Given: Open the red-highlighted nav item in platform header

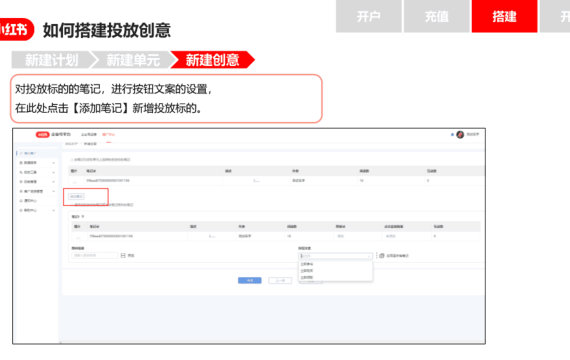Looking at the screenshot, I should point(108,135).
